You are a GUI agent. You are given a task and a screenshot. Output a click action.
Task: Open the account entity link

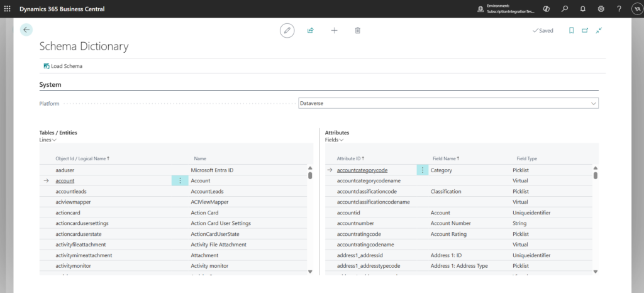pos(65,181)
